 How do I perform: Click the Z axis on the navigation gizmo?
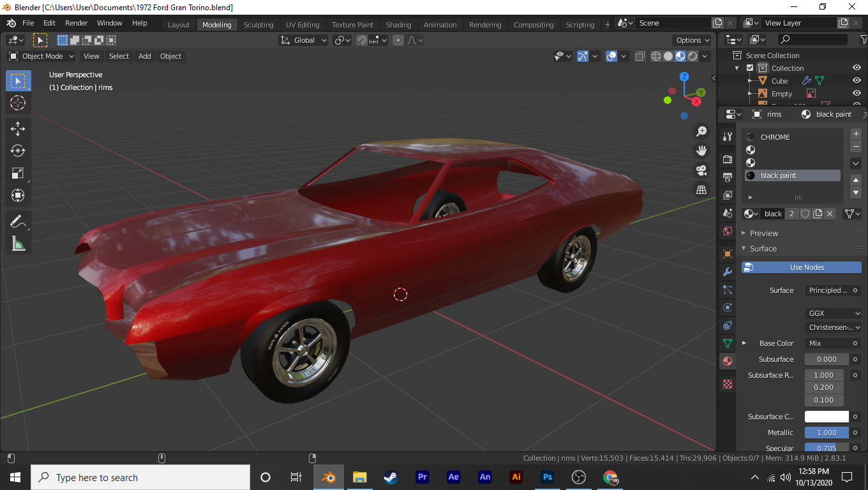[x=684, y=77]
